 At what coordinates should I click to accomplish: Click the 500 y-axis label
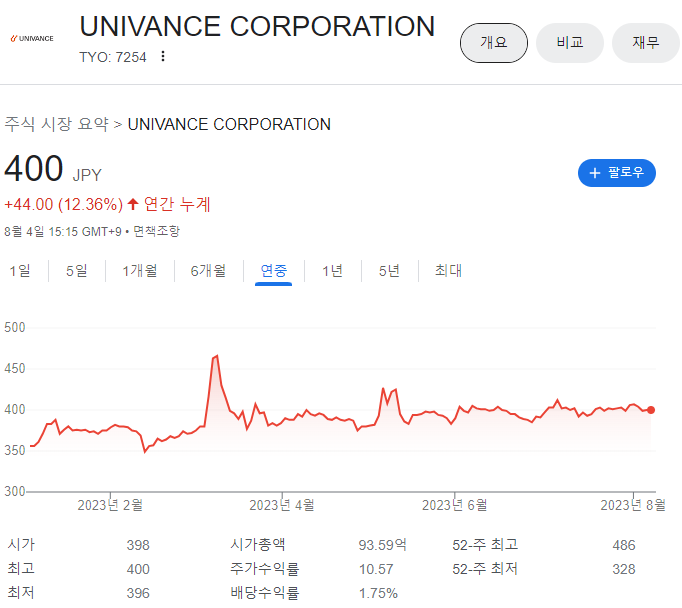(x=15, y=327)
